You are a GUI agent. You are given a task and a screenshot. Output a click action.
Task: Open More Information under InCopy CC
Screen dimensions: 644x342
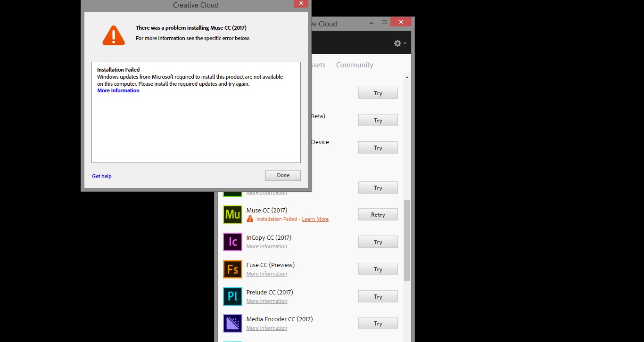click(x=267, y=246)
